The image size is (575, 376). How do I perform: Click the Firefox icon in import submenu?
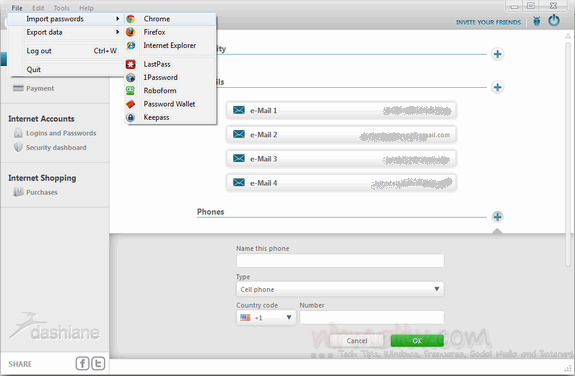pyautogui.click(x=131, y=32)
